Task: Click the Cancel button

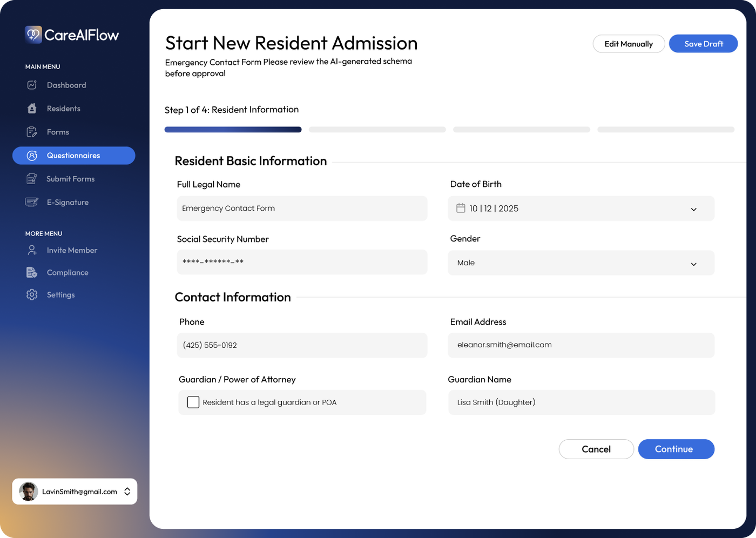Action: tap(596, 449)
